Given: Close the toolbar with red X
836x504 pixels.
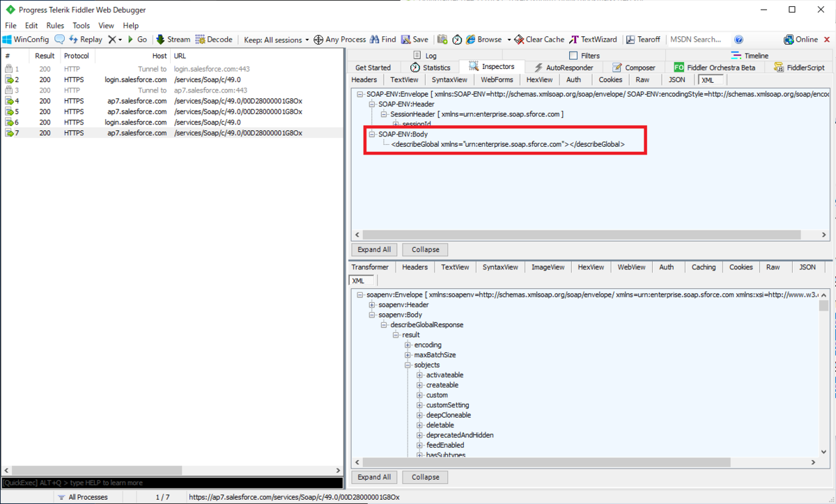Looking at the screenshot, I should (826, 40).
